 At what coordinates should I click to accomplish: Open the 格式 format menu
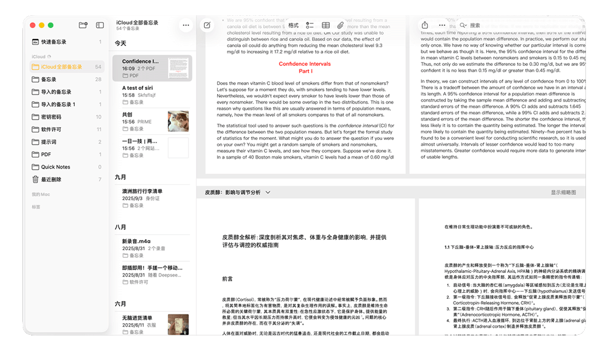tap(294, 26)
